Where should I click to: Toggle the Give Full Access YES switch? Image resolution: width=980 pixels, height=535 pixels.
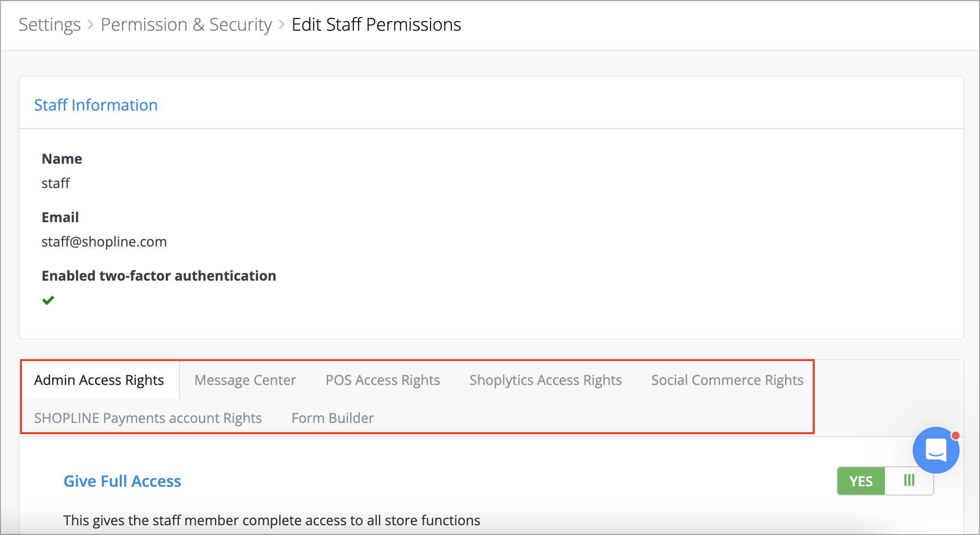click(x=885, y=481)
